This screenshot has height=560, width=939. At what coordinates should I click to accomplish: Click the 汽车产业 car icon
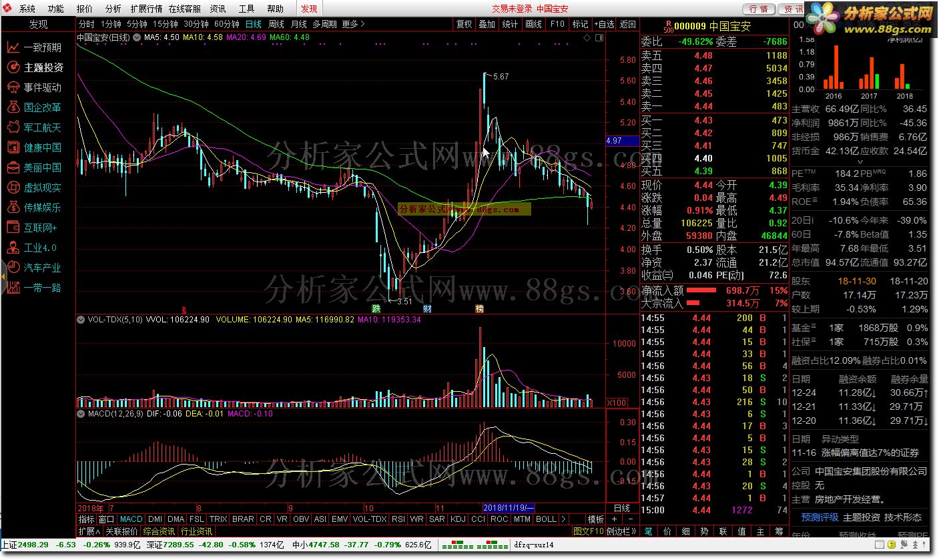13,268
